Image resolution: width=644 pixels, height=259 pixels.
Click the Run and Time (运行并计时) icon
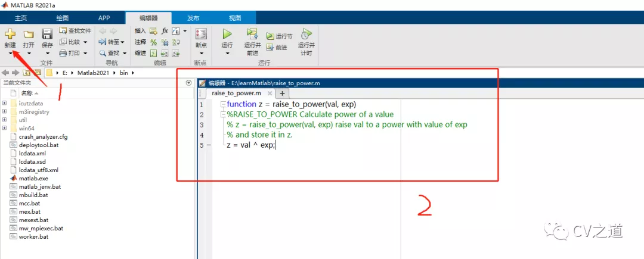point(305,34)
